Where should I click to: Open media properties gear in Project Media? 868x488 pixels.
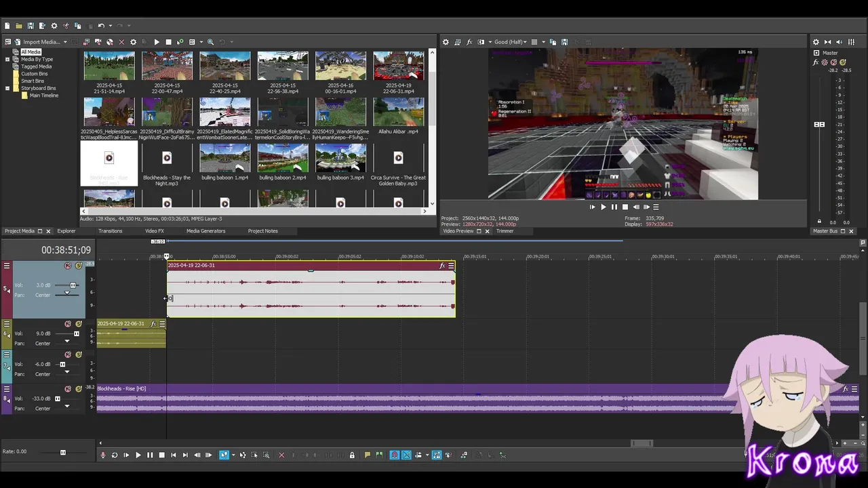tap(133, 42)
